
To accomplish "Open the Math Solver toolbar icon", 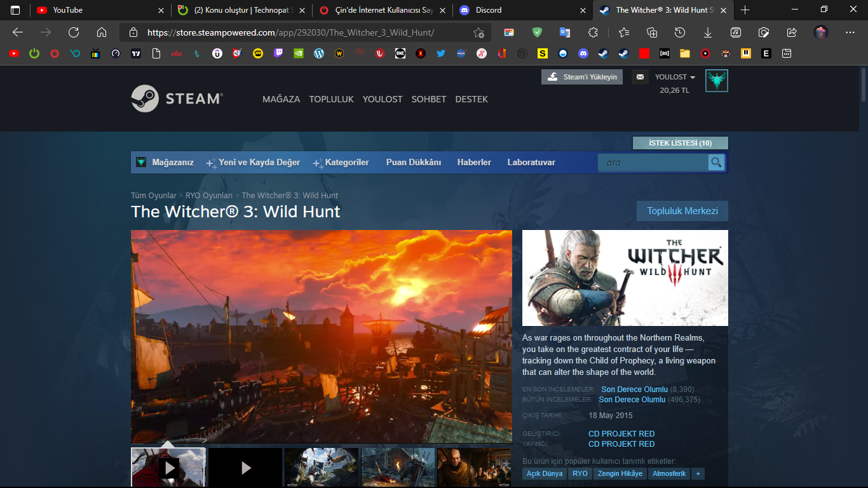I will (736, 32).
